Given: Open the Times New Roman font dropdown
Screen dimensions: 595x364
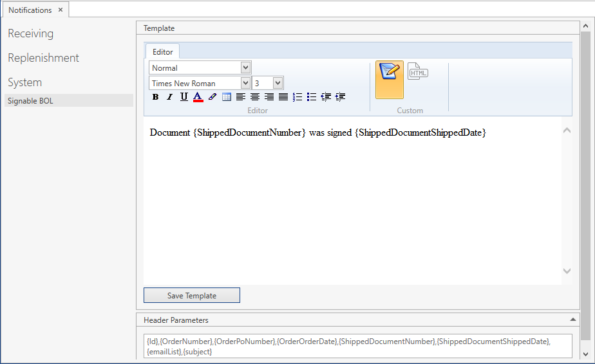Looking at the screenshot, I should (x=245, y=83).
